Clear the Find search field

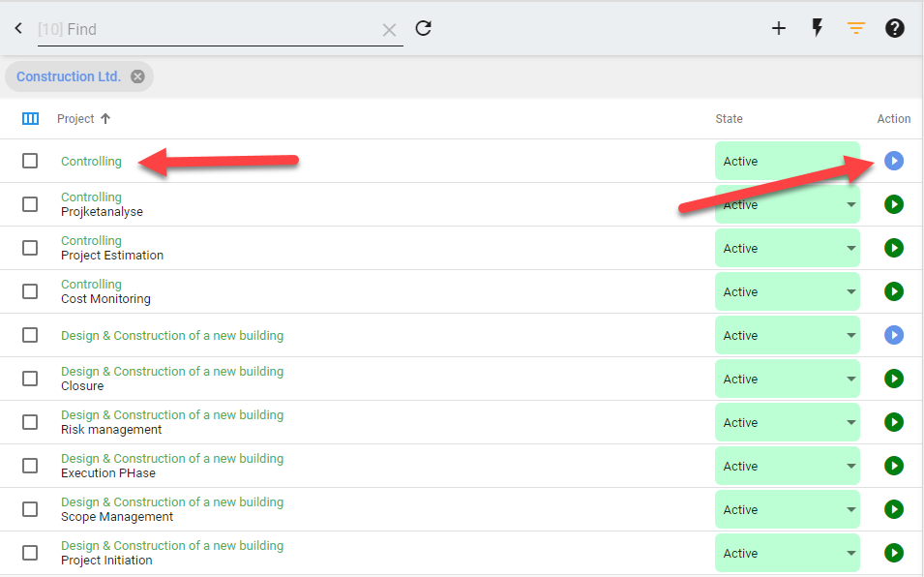(389, 30)
